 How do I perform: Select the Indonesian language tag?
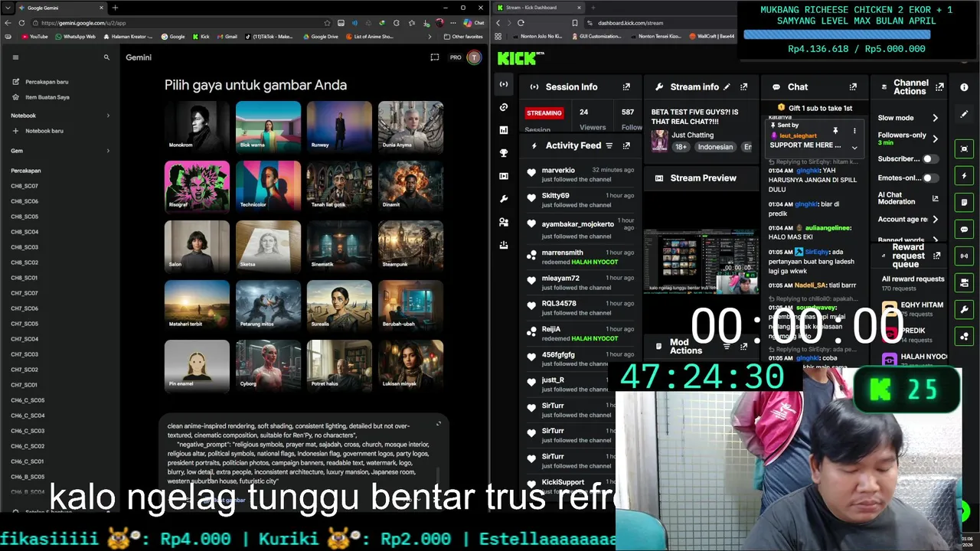coord(714,147)
